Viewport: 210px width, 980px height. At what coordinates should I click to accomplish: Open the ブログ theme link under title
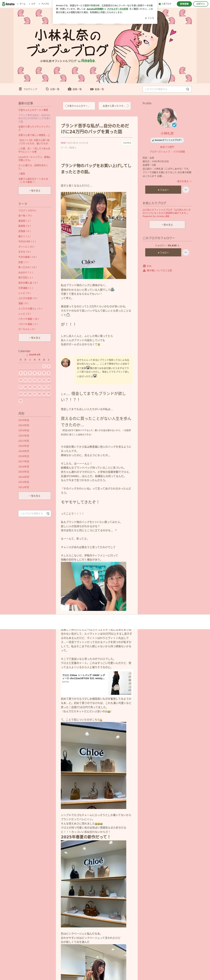click(72, 148)
